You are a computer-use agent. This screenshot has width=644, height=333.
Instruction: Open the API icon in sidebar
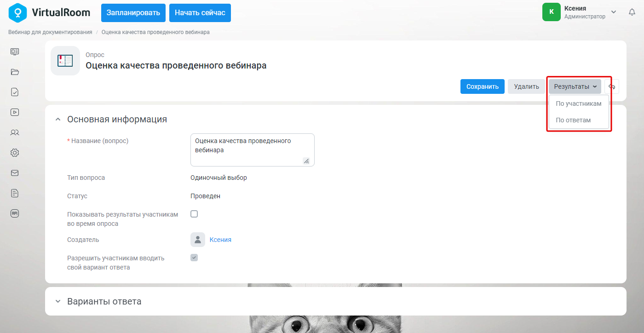[15, 213]
